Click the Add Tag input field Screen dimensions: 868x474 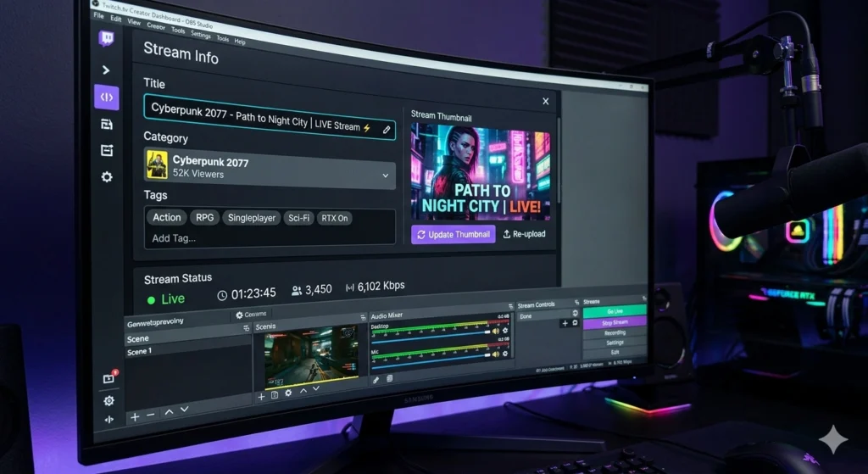(x=270, y=238)
